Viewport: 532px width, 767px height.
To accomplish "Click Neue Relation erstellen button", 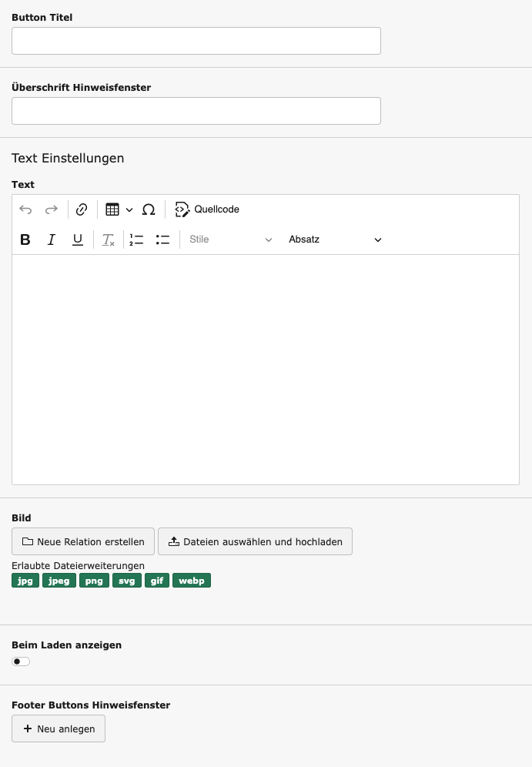I will 83,541.
